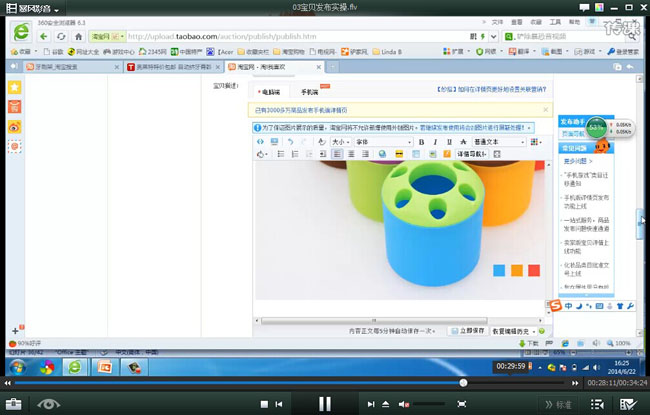This screenshot has width=650, height=415.
Task: Insert hyperlink with globe icon
Action: click(382, 154)
